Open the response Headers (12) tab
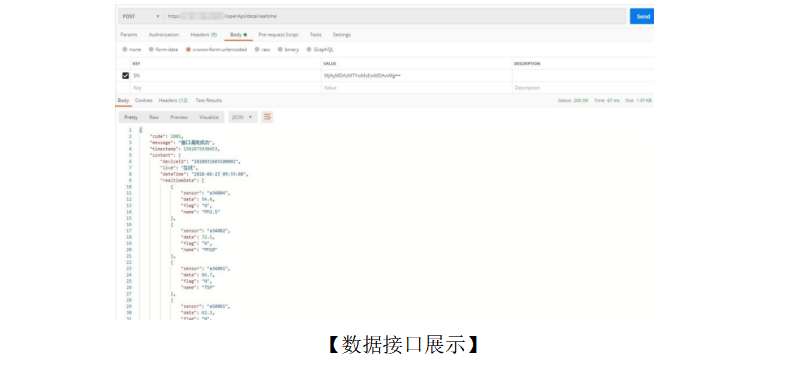 pos(173,100)
